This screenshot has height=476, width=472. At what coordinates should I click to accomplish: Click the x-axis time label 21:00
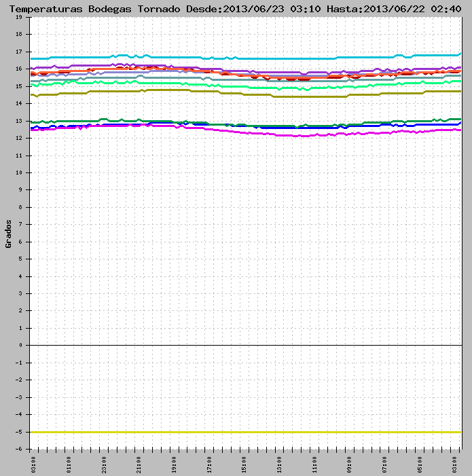point(139,464)
